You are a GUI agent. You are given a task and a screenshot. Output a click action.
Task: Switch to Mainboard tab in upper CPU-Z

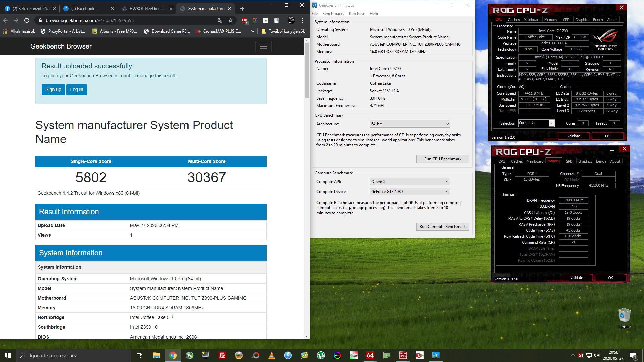coord(532,20)
